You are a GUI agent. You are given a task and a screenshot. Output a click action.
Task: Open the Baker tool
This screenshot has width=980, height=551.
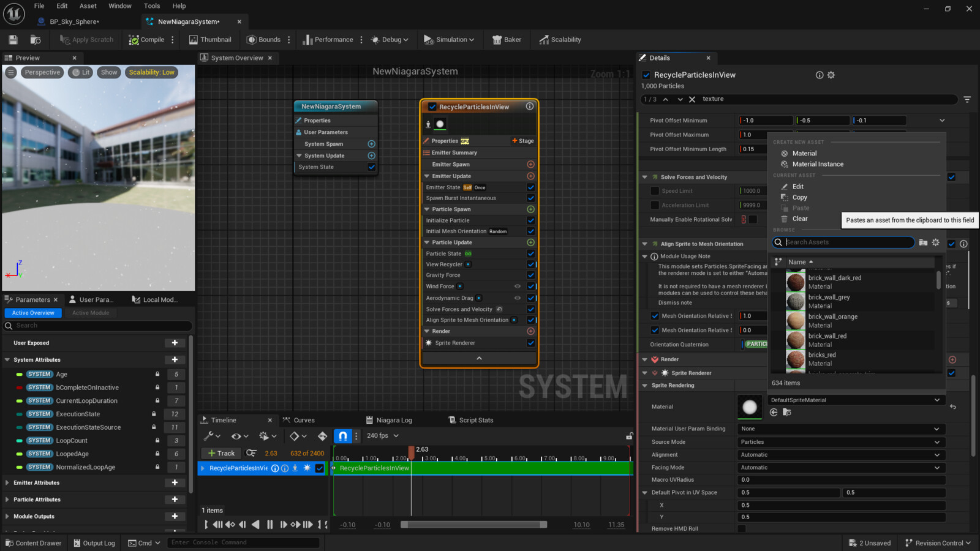pyautogui.click(x=507, y=40)
